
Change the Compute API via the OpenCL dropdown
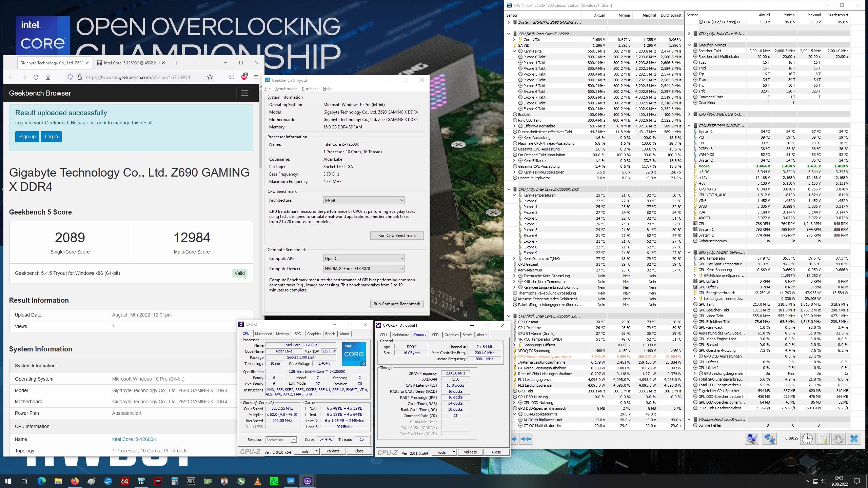(363, 258)
